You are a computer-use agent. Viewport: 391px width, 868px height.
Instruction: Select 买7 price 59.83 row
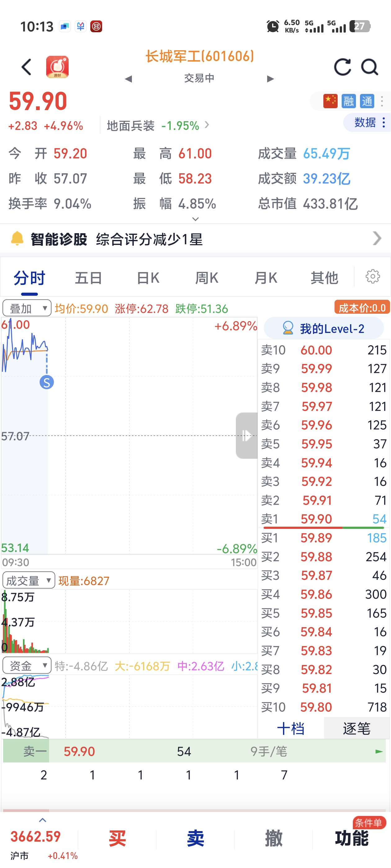click(x=324, y=651)
